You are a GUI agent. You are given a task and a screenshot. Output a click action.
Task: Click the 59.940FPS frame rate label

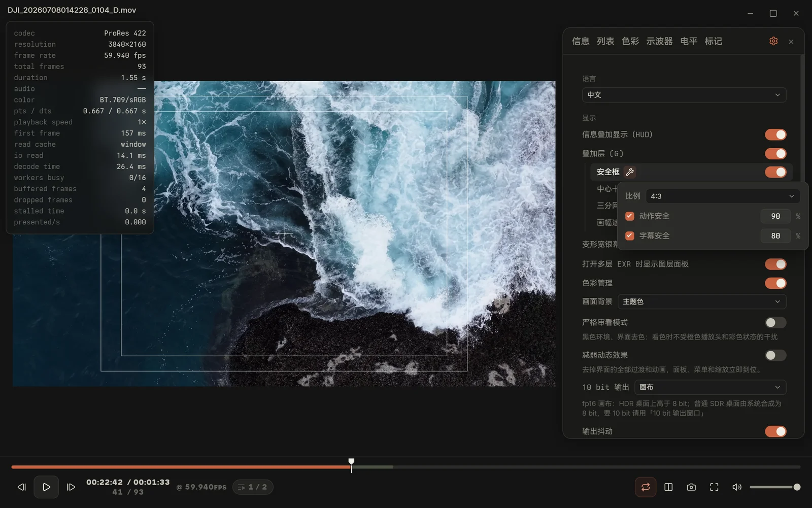pos(201,487)
